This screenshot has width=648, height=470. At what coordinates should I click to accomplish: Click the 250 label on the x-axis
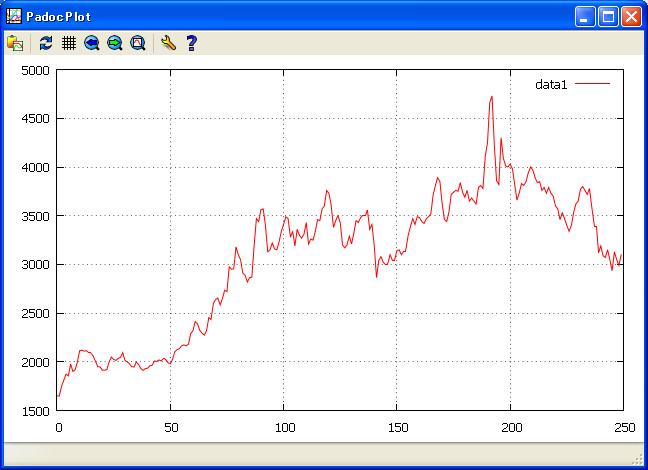click(622, 426)
